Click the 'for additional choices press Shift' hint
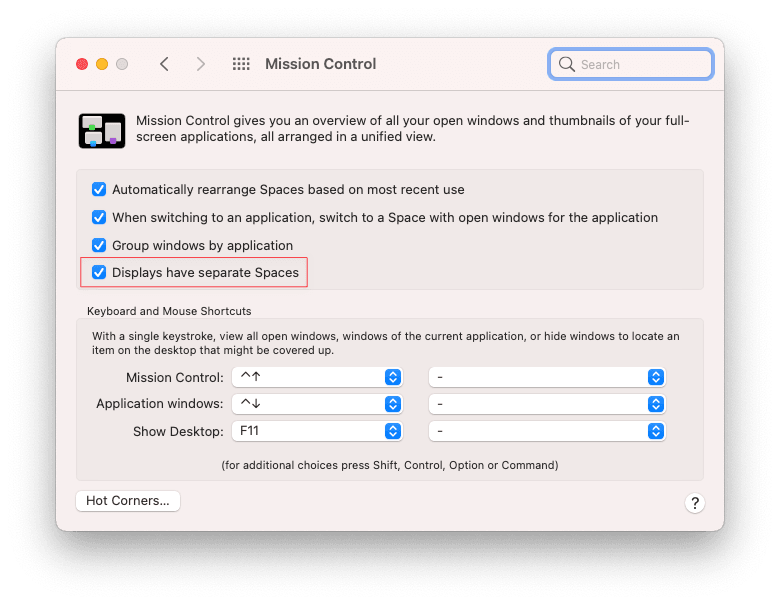This screenshot has width=780, height=605. (390, 465)
